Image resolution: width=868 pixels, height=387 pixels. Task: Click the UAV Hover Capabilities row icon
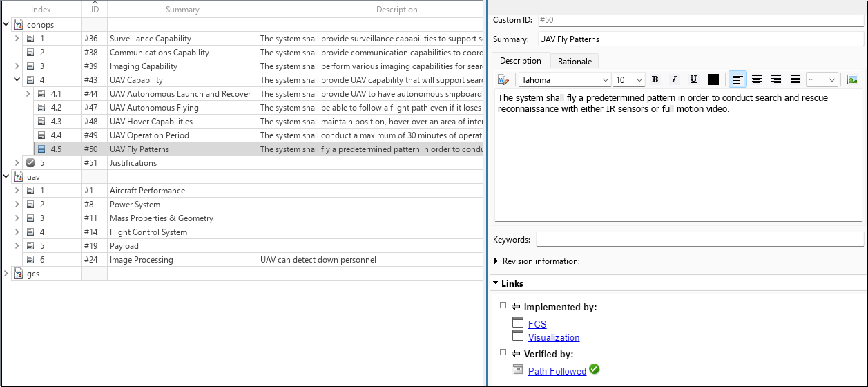tap(41, 122)
